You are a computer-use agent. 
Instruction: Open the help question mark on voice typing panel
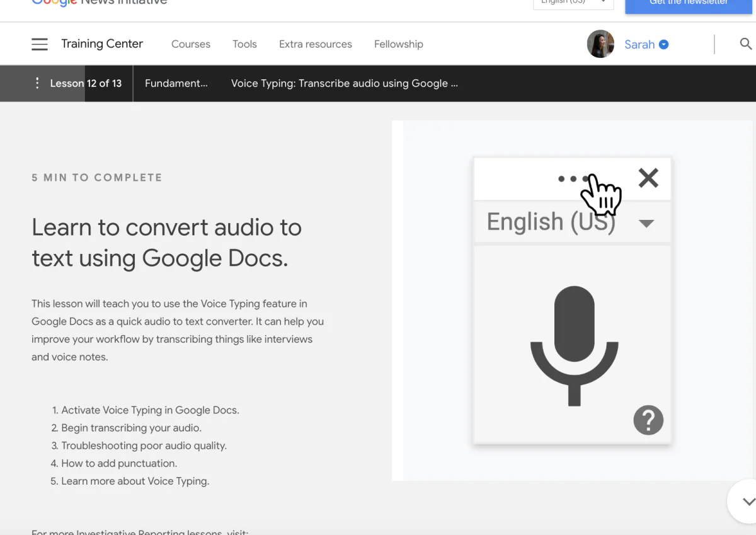648,420
